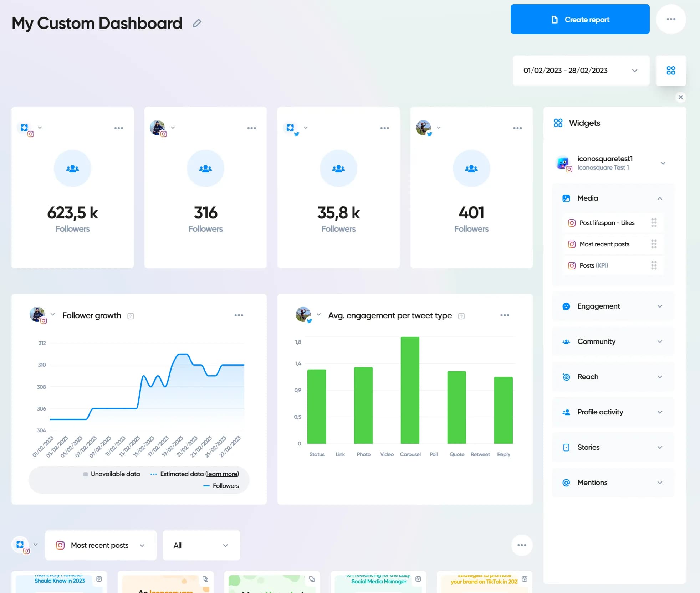
Task: Select Most recent posts widget in Media list
Action: pos(604,244)
